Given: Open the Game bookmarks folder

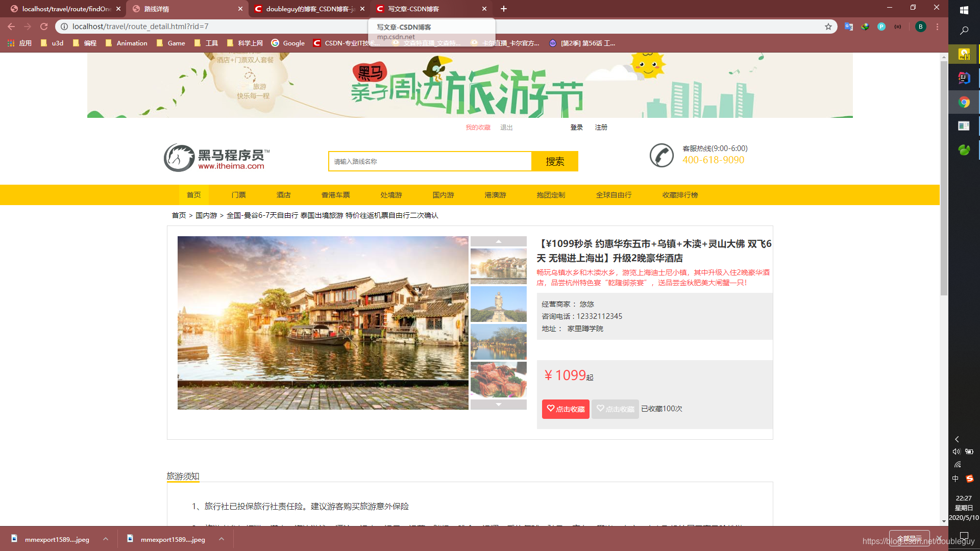Looking at the screenshot, I should coord(170,43).
